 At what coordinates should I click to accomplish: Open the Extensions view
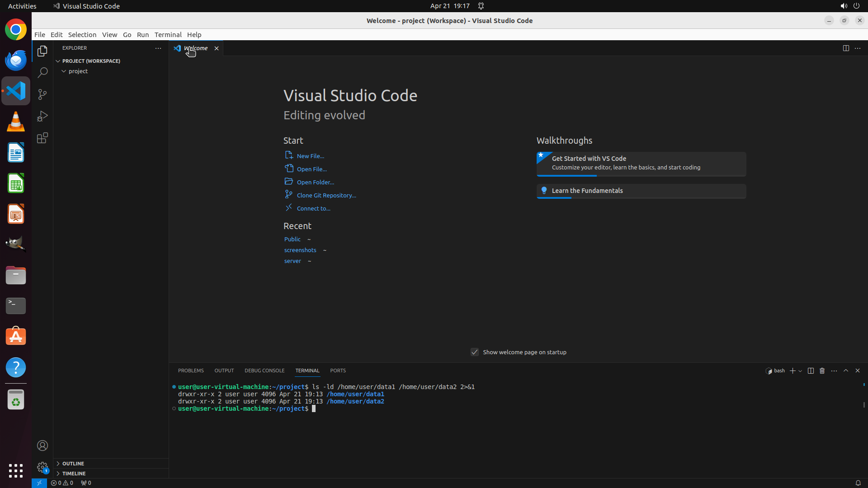42,138
